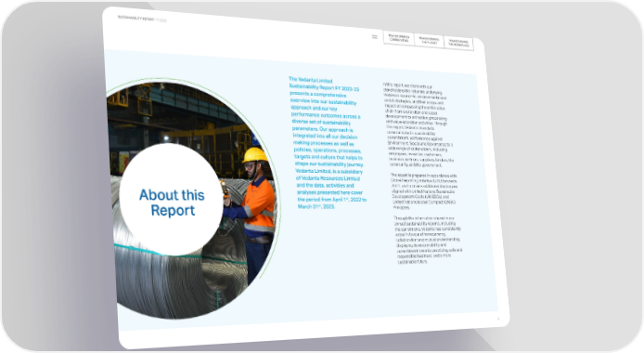Screen dimensions: 644x353
Task: Click the Sustainability Report header label
Action: tap(135, 18)
